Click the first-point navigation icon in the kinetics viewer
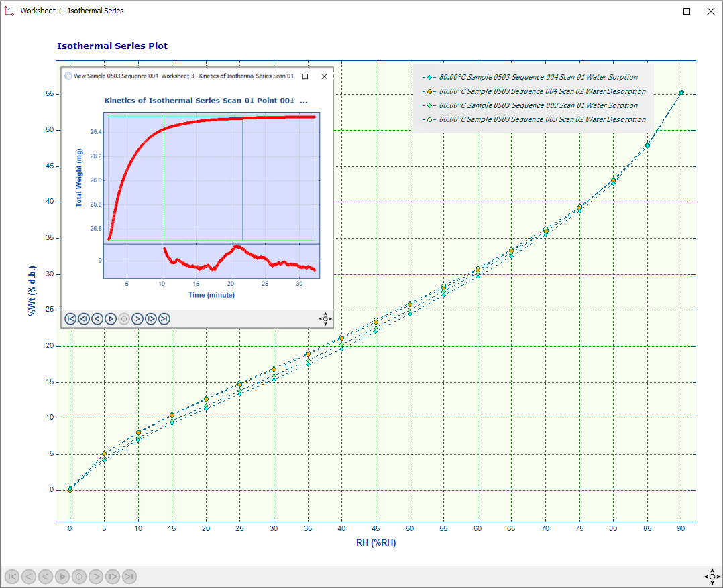This screenshot has height=588, width=723. point(70,319)
